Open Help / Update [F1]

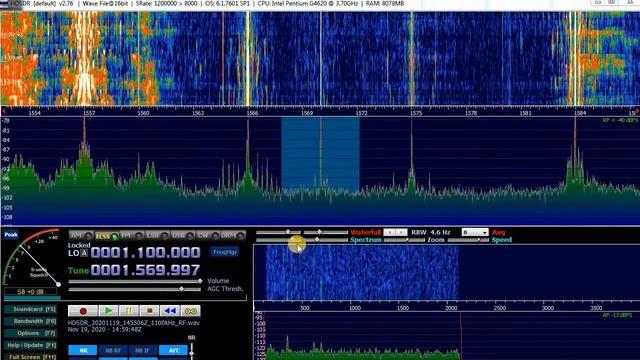[31, 345]
